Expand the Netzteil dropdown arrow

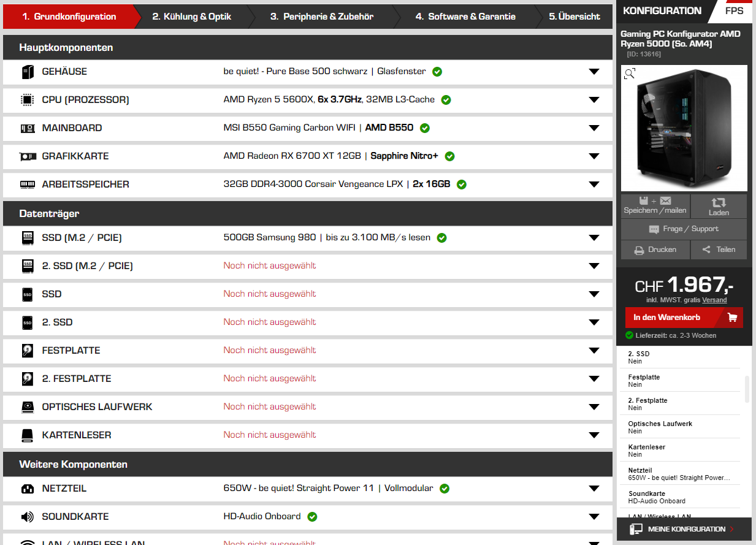click(594, 489)
